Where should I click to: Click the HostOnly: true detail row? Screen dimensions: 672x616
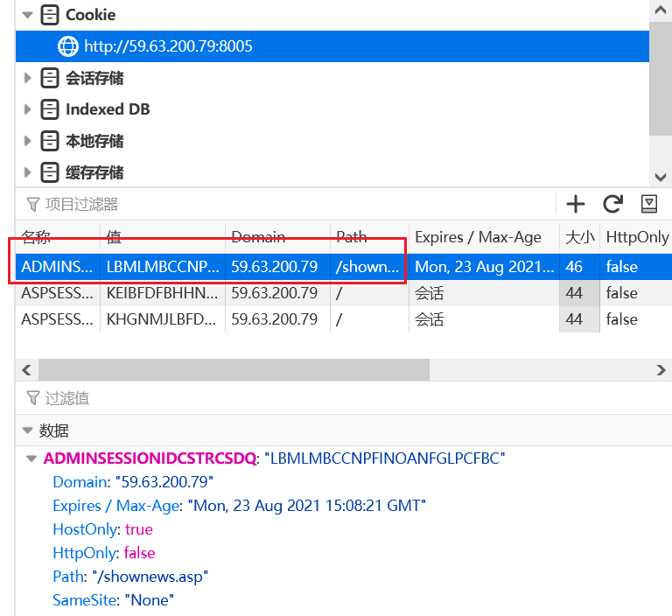pos(103,529)
